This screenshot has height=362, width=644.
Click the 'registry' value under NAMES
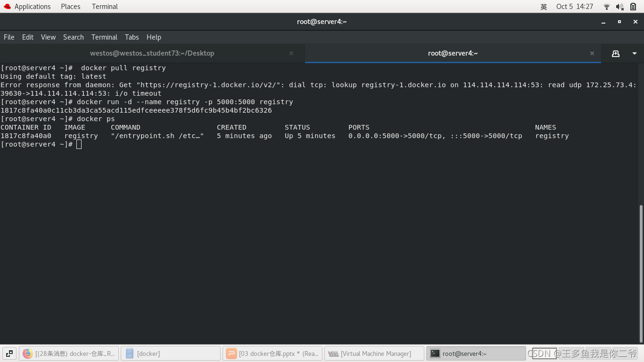pos(552,136)
